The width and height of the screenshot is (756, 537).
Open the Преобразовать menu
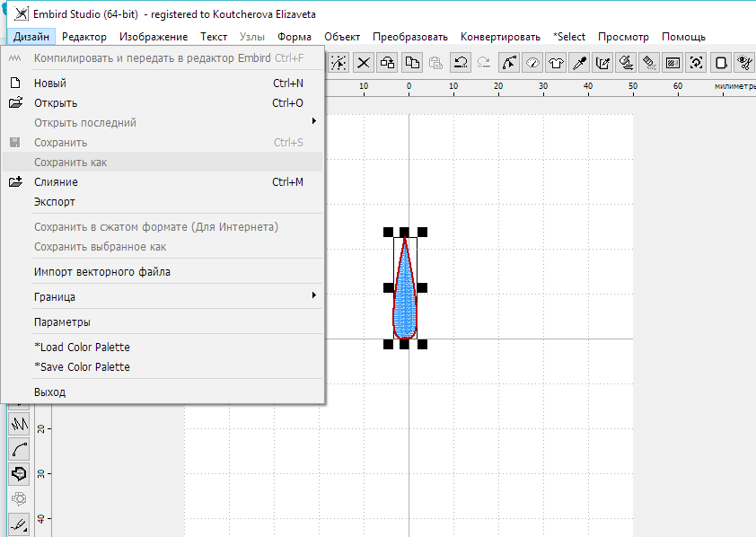click(410, 37)
